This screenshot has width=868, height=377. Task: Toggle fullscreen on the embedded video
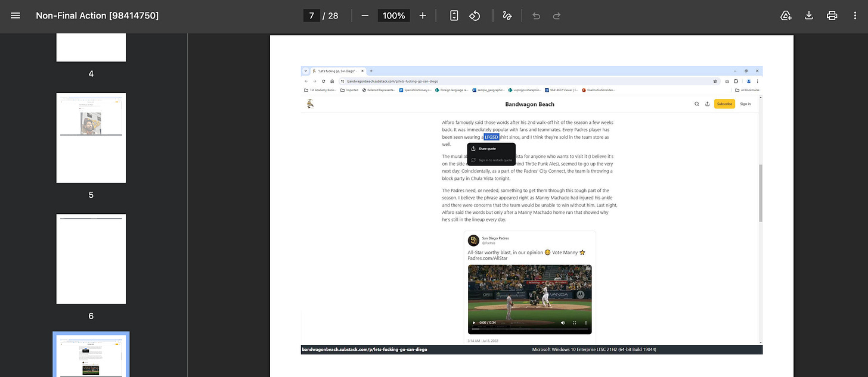click(x=575, y=323)
